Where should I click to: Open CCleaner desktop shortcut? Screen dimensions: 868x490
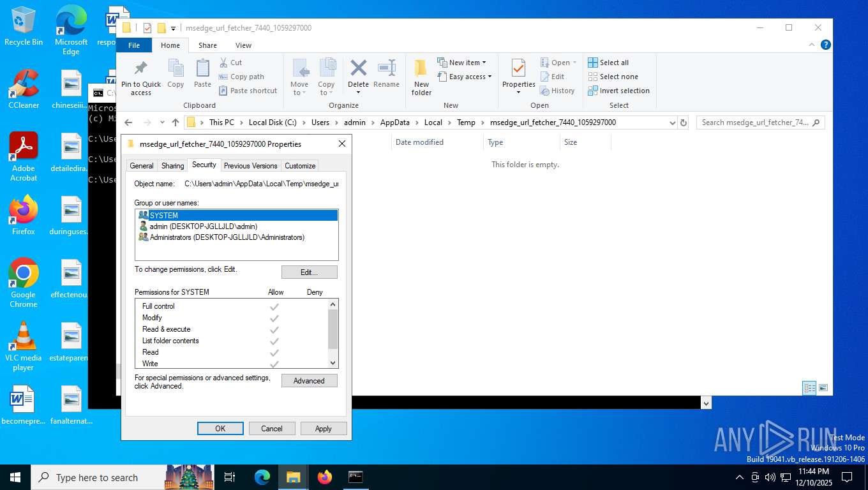pyautogui.click(x=24, y=89)
